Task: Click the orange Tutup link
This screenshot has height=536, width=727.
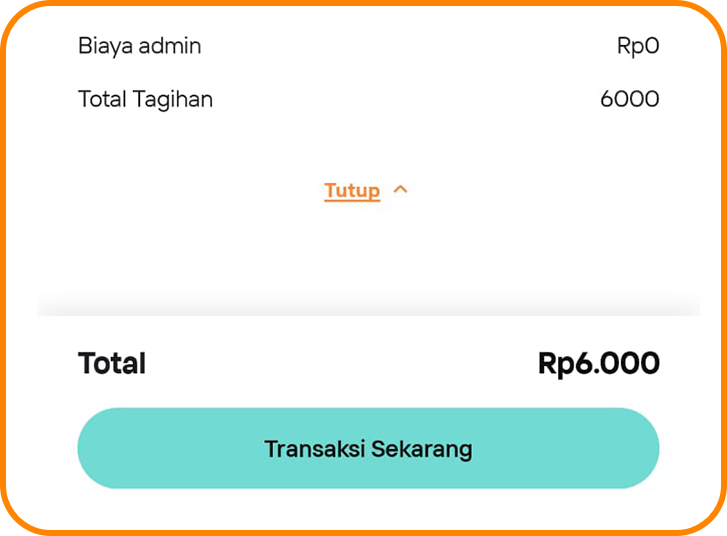Action: [x=352, y=190]
